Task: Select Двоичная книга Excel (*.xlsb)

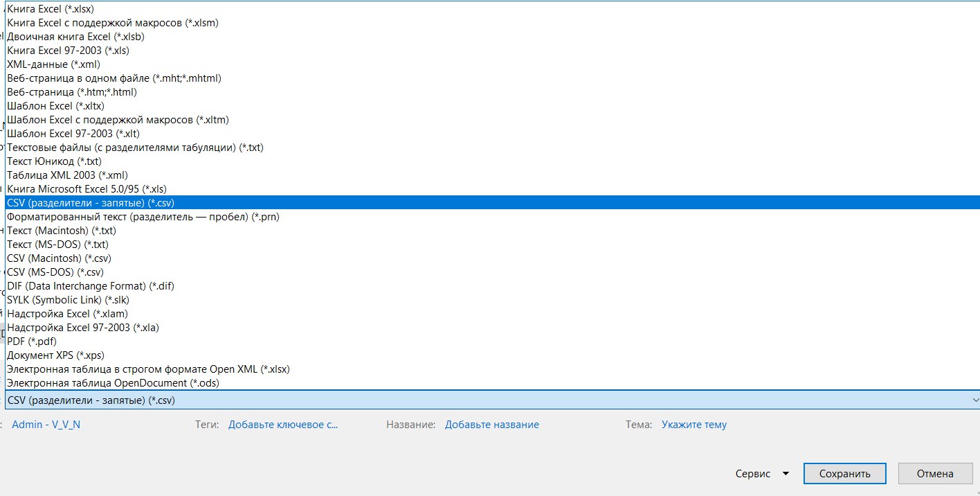Action: 492,37
